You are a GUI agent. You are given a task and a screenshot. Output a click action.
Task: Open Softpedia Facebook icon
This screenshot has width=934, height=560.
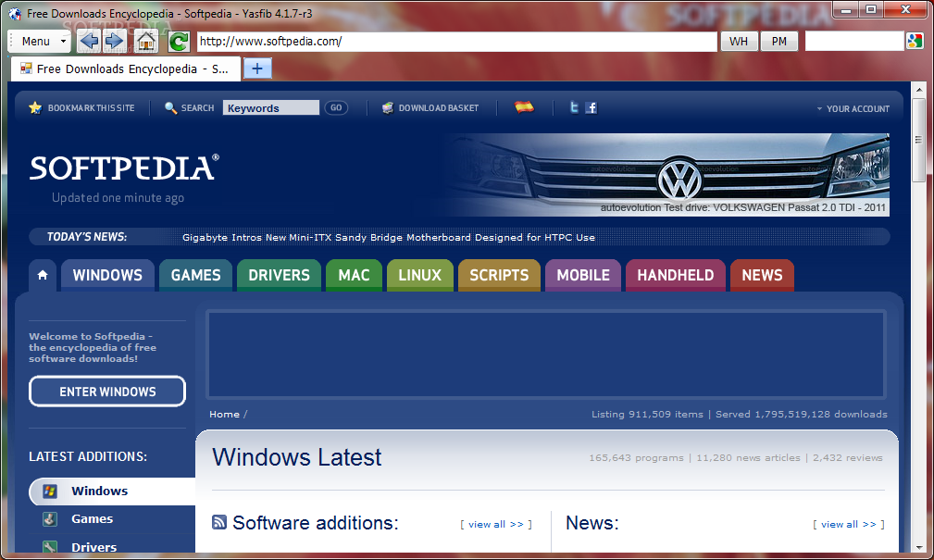[591, 107]
